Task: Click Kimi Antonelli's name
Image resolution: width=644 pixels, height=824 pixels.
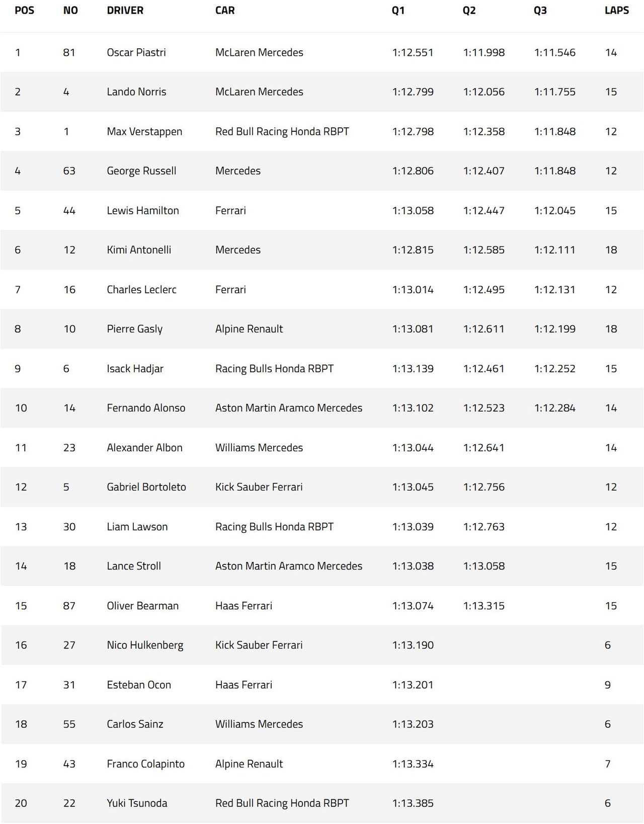Action: pos(139,250)
